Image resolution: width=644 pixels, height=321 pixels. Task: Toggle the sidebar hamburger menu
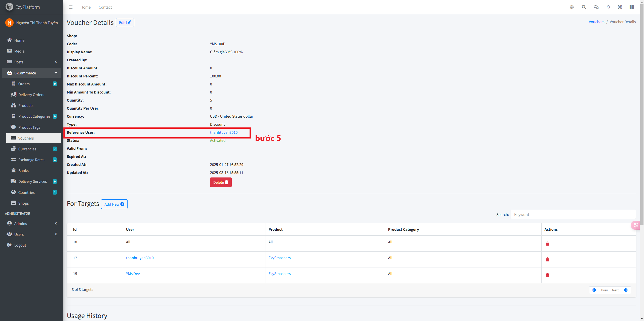(71, 7)
